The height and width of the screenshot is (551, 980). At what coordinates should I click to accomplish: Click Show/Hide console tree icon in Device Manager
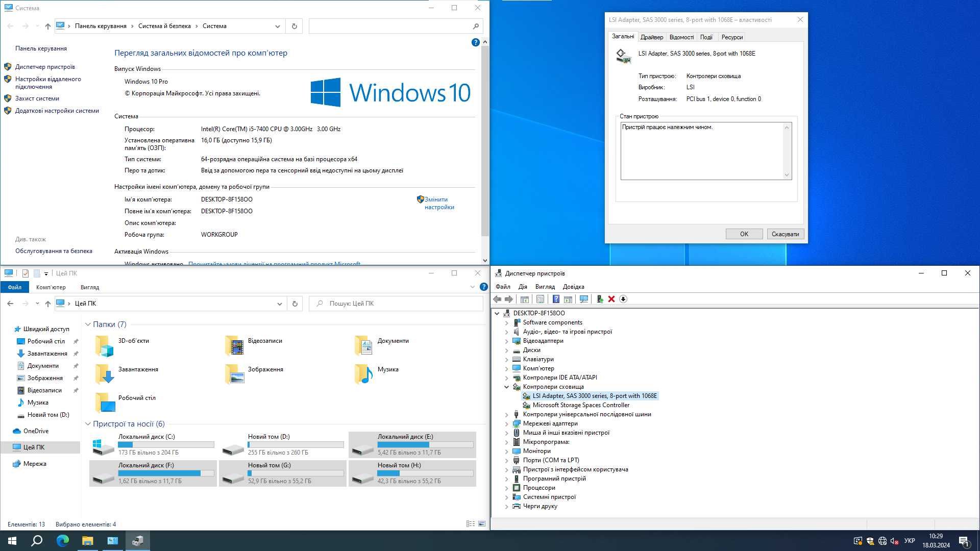(524, 299)
